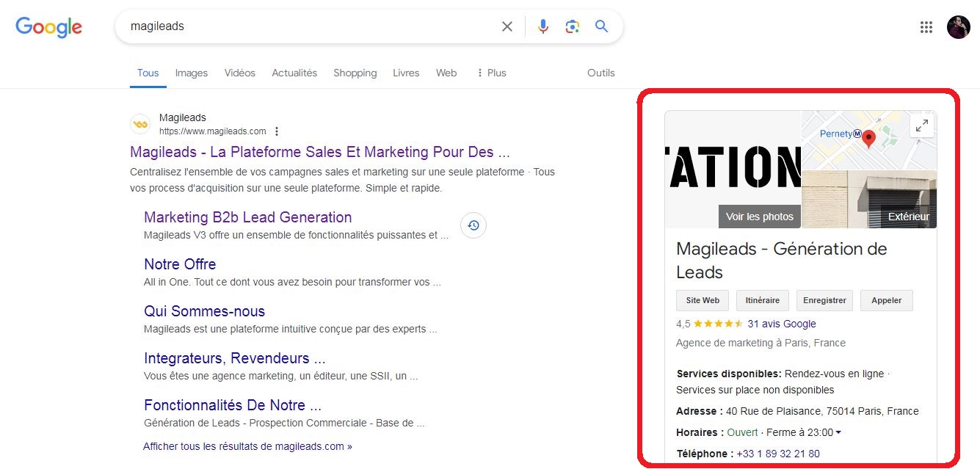The height and width of the screenshot is (469, 980).
Task: Click the Site Web button
Action: (x=703, y=300)
